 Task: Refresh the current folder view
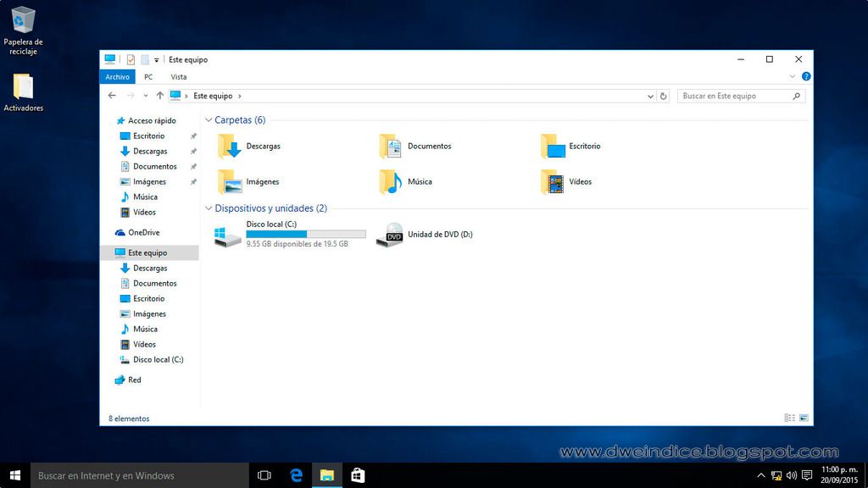pyautogui.click(x=663, y=97)
